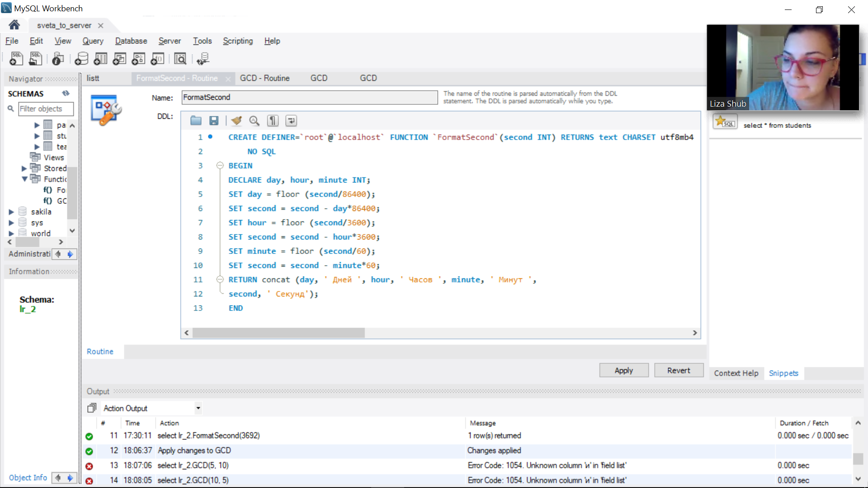Viewport: 868px width, 488px height.
Task: Select the Routine bottom tab
Action: pos(100,352)
